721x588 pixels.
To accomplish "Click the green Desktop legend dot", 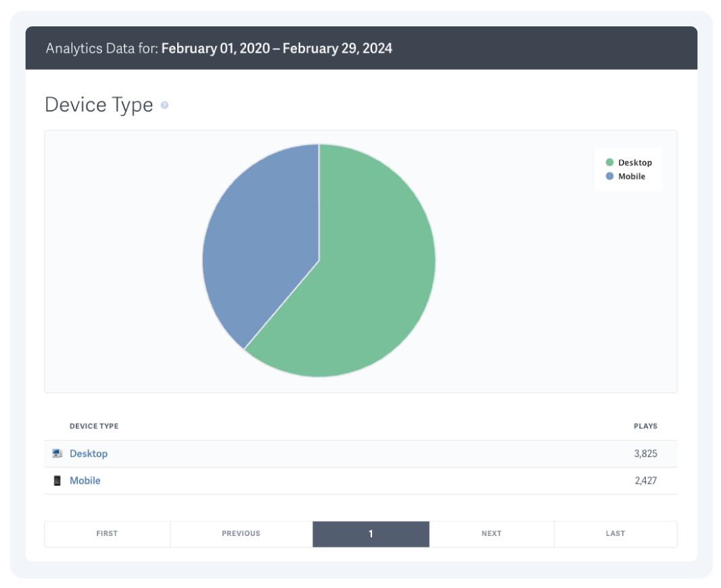I will pos(609,163).
